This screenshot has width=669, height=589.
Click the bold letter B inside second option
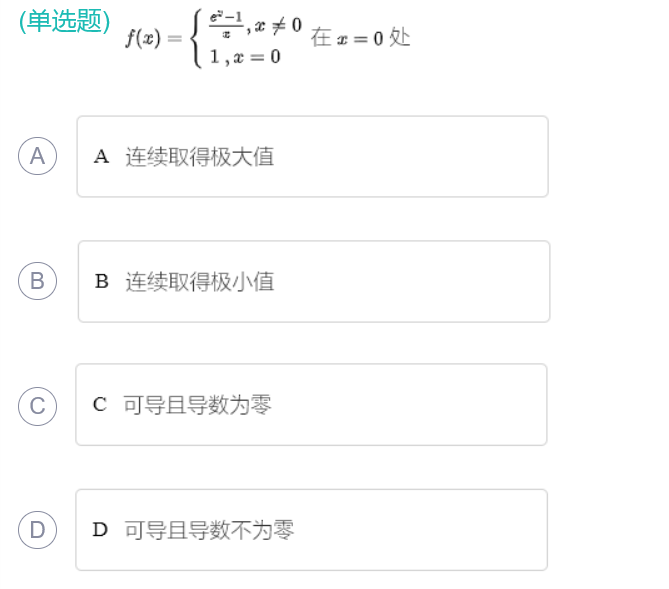102,282
